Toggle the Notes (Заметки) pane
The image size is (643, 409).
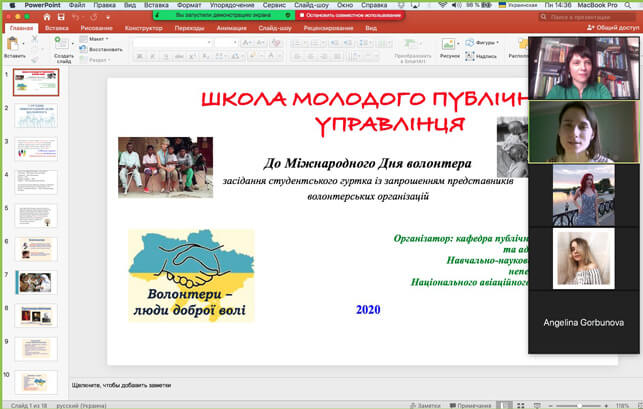426,404
